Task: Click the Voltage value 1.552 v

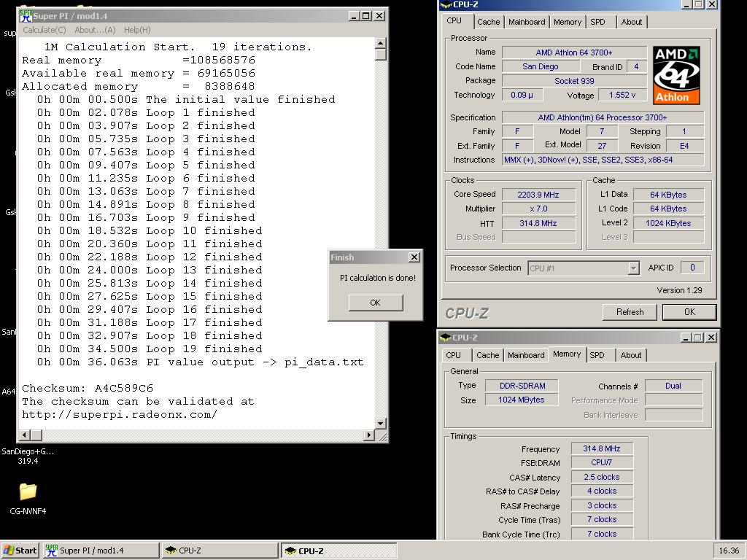Action: click(622, 95)
